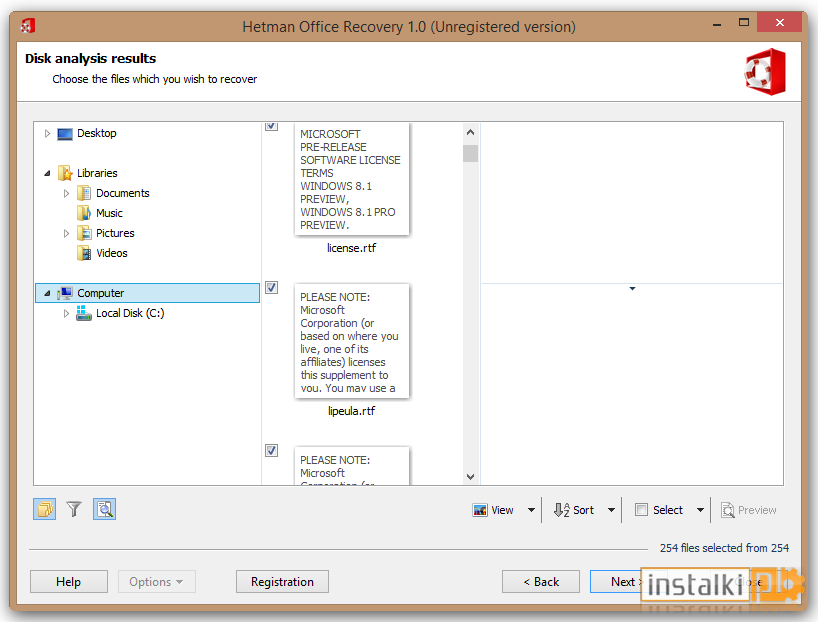Select the Desktop tree item label
Image resolution: width=818 pixels, height=622 pixels.
coord(97,134)
